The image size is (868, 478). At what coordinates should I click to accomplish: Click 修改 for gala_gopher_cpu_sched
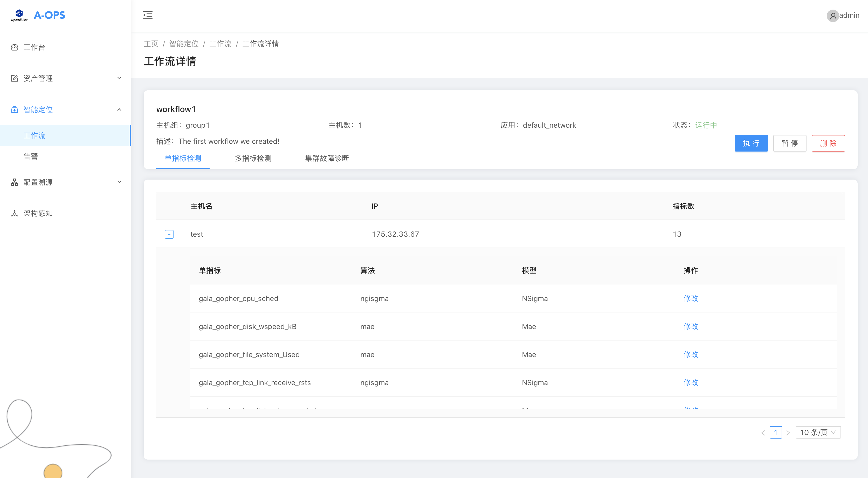pos(690,298)
